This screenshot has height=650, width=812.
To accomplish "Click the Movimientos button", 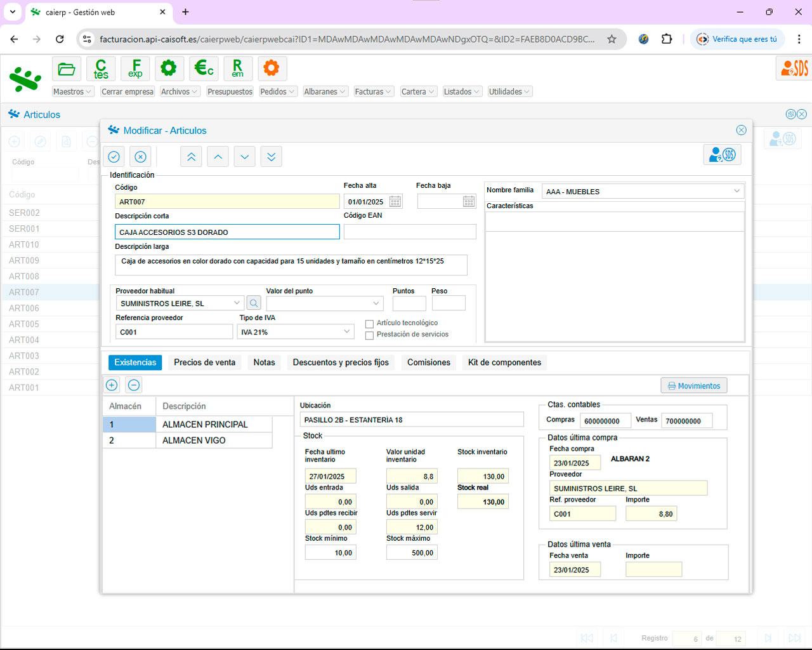I will pos(694,385).
